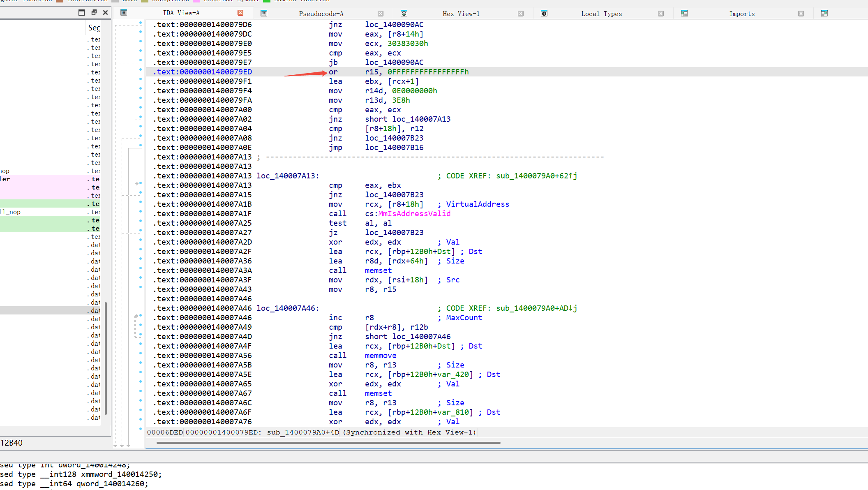Click the 12B40 line indicator under functions list
Screen dimensions: 868x490
coord(12,443)
